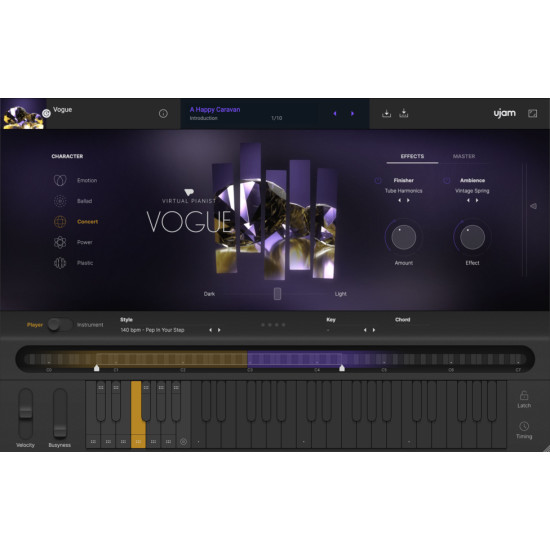The height and width of the screenshot is (550, 550).
Task: Click the Finisher Amount knob
Action: click(x=404, y=237)
